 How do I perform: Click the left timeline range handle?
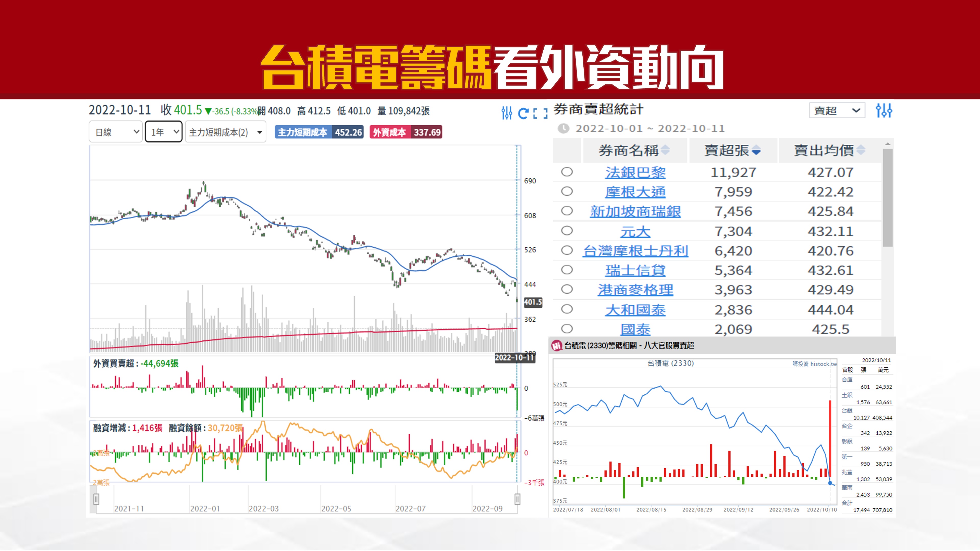point(96,499)
